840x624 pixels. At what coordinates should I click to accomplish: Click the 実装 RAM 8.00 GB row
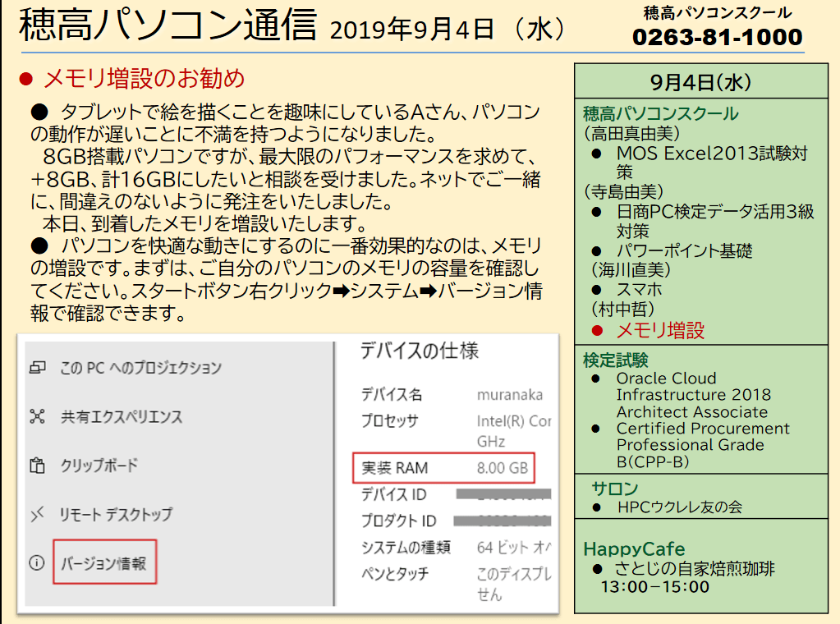click(443, 467)
